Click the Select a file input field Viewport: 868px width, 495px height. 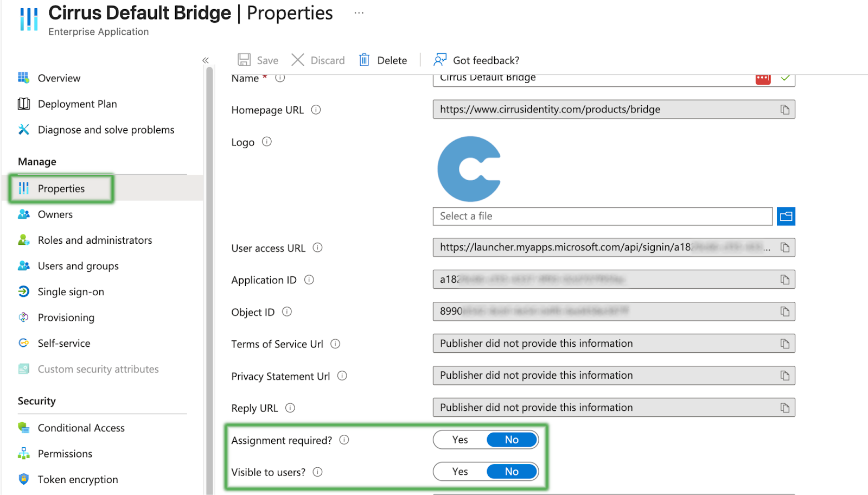602,217
